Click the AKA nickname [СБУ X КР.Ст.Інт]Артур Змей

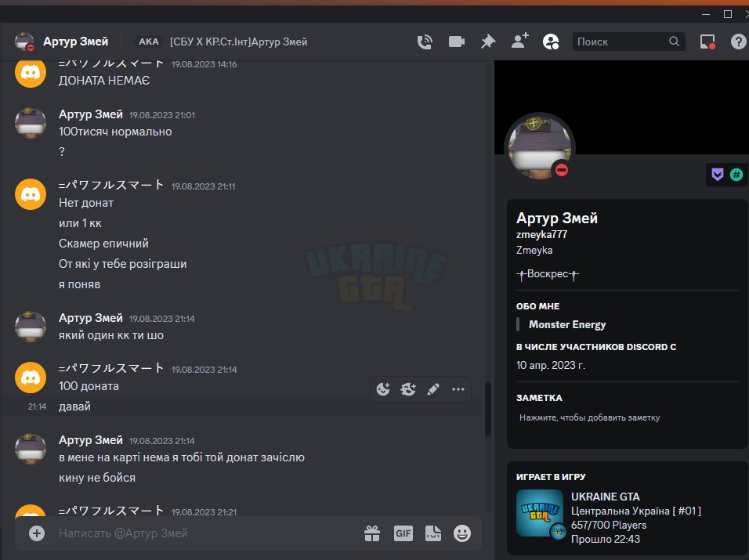tap(238, 42)
